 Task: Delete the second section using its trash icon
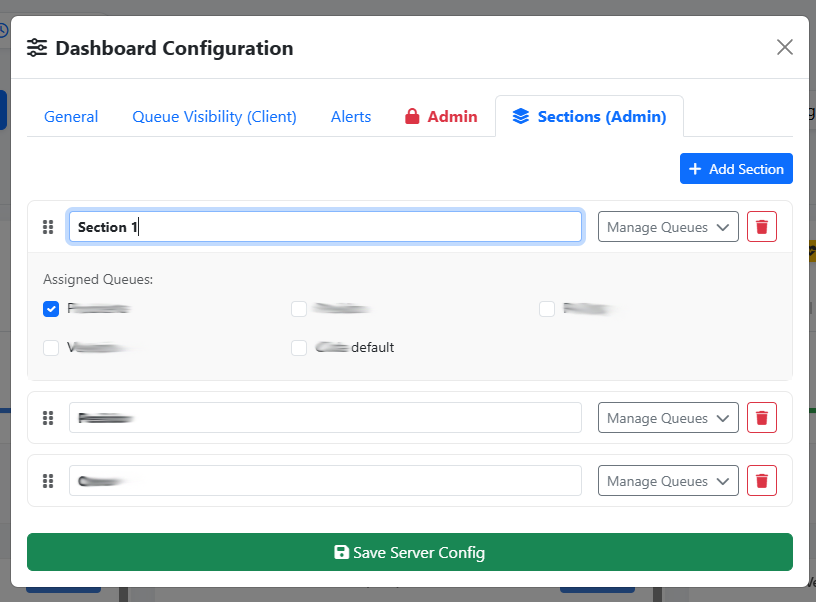pyautogui.click(x=762, y=418)
